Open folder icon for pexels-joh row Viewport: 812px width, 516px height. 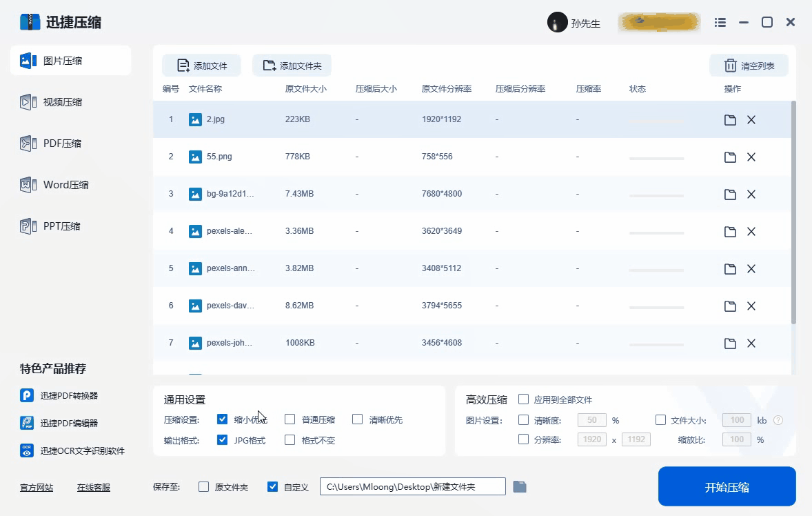click(730, 344)
